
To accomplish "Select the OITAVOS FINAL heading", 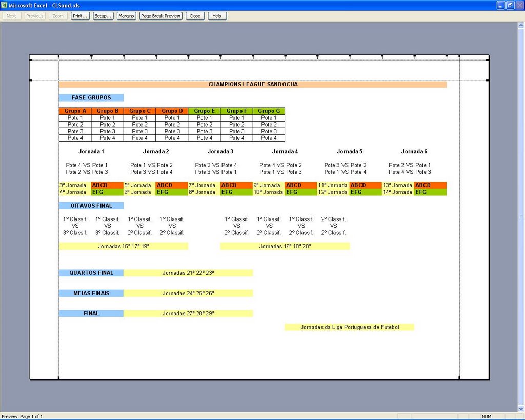I will click(91, 206).
